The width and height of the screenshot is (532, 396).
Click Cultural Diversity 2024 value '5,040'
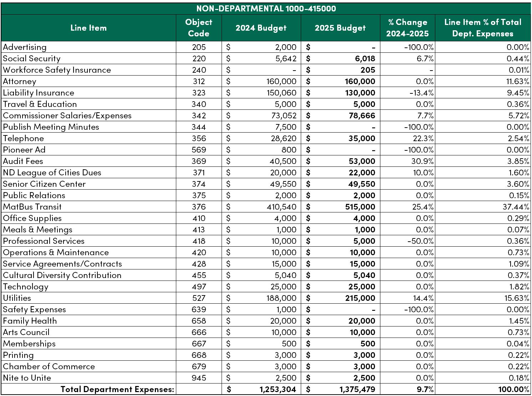tap(285, 275)
